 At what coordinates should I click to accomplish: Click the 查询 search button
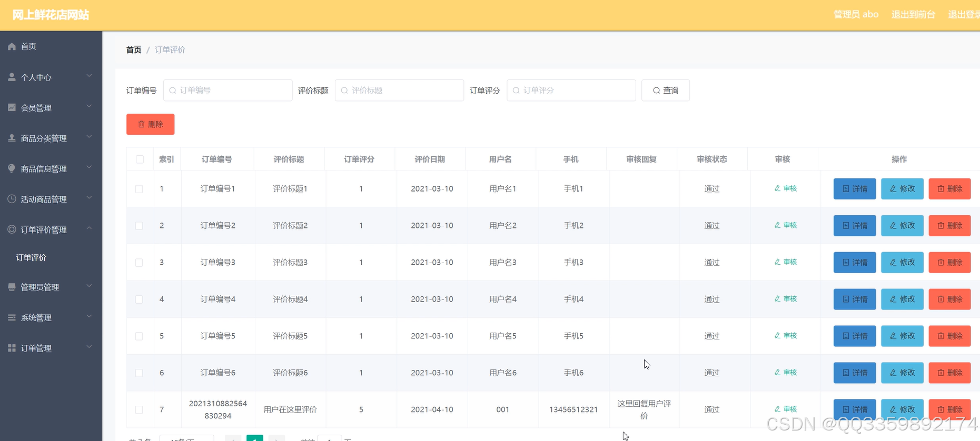pyautogui.click(x=666, y=91)
